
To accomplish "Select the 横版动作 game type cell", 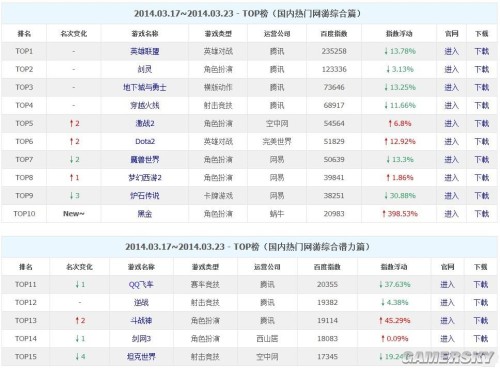I will 218,87.
